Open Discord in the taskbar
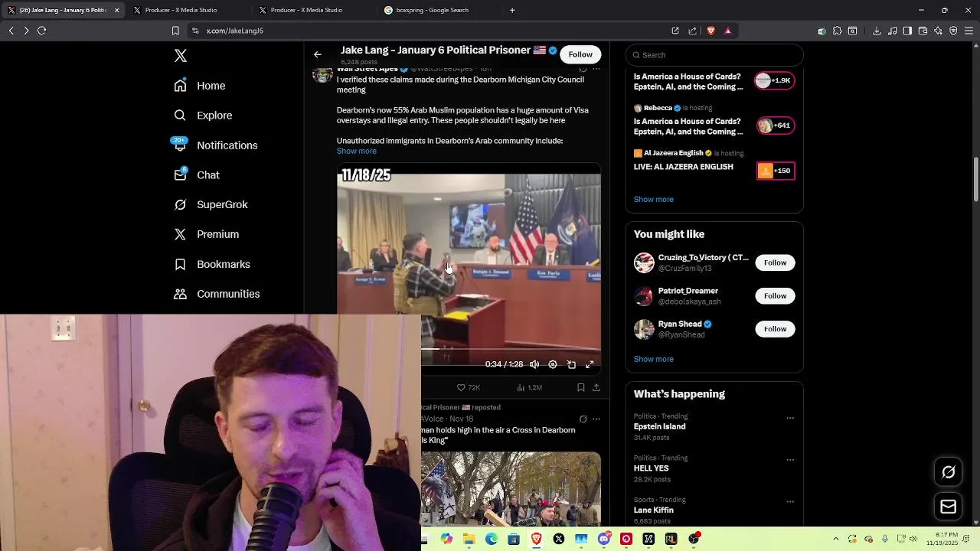Viewport: 980px width, 551px height. (604, 539)
